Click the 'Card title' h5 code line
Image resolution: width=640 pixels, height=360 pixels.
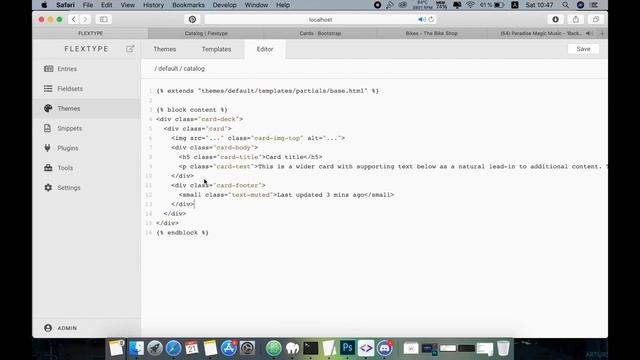(250, 157)
